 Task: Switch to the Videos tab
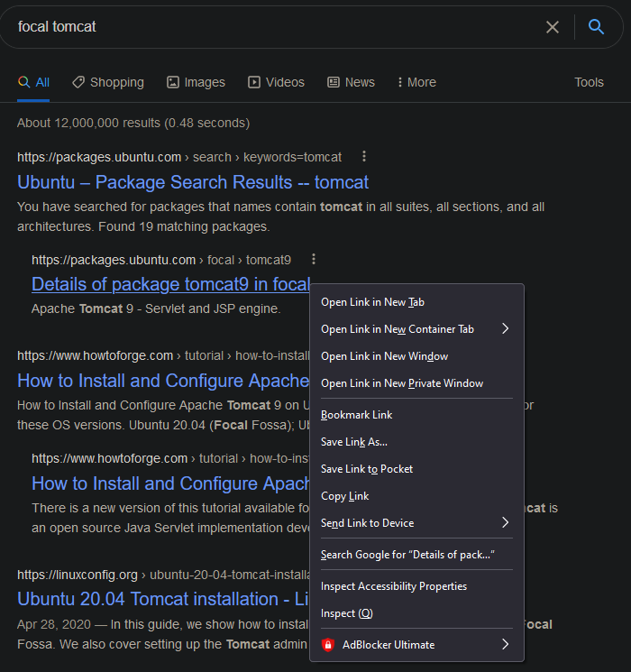pos(277,82)
